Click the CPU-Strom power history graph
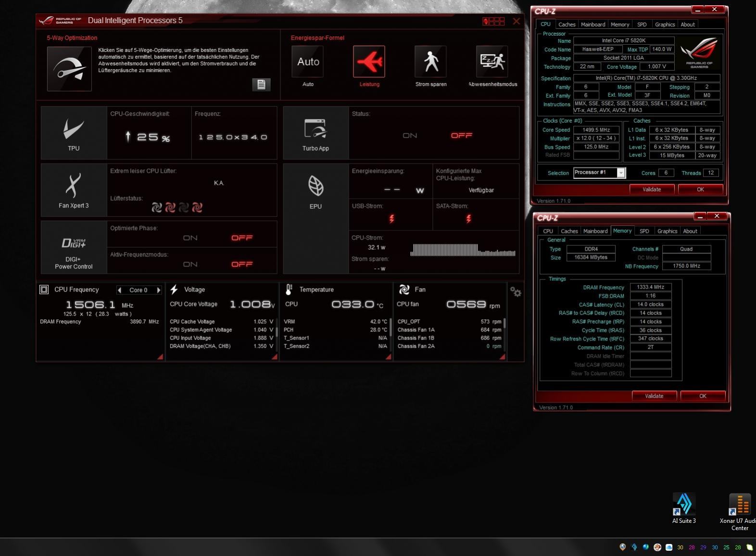This screenshot has height=556, width=756. [x=463, y=250]
